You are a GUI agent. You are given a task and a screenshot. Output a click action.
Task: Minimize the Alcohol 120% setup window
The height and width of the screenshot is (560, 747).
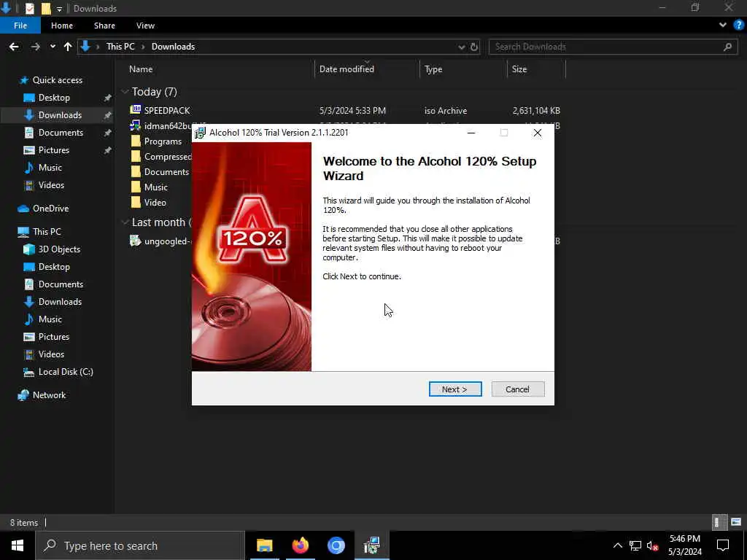471,133
